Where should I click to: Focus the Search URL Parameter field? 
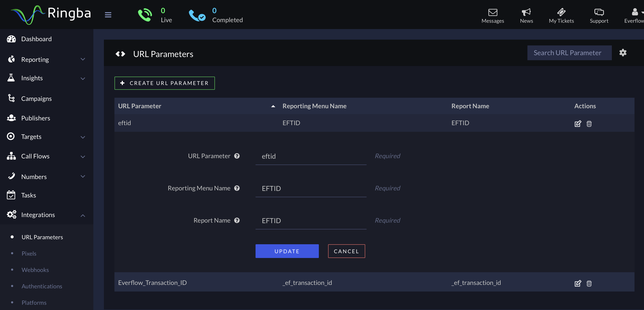[569, 53]
